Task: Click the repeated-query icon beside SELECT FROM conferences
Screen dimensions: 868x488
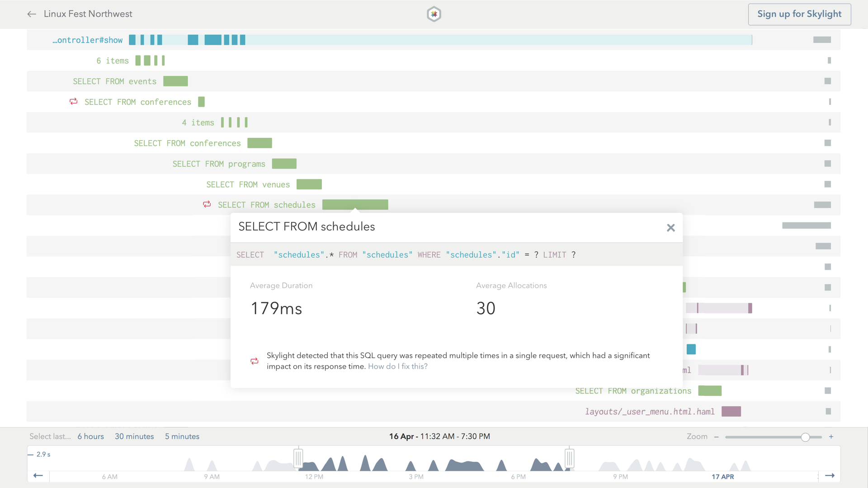Action: 74,102
